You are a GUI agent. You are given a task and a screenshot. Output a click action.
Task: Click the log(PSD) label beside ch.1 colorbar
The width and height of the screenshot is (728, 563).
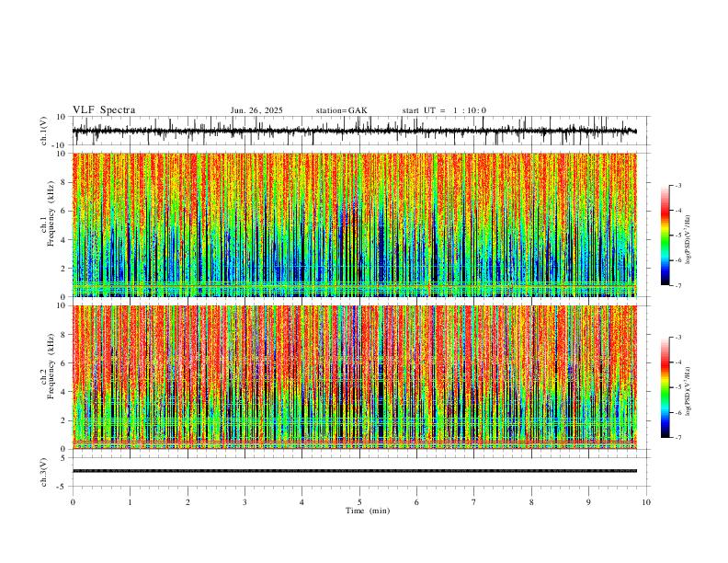688,240
